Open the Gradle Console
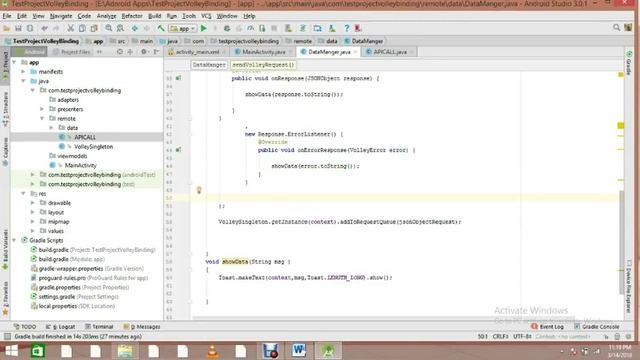 tap(597, 327)
